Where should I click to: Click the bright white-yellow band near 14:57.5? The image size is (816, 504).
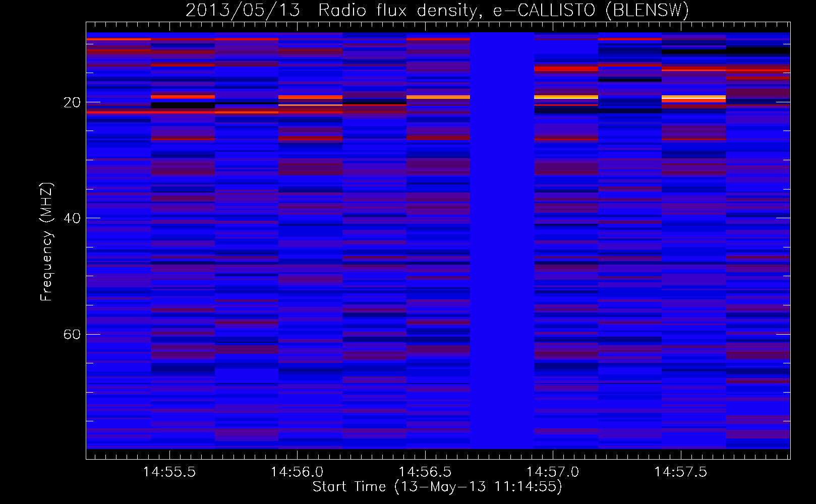[x=693, y=97]
